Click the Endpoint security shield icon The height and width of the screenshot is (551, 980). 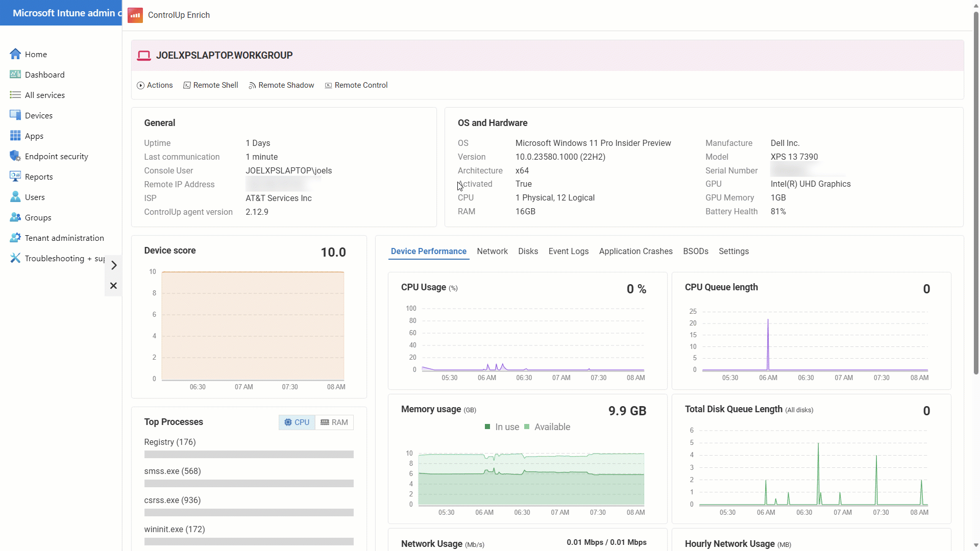(15, 156)
